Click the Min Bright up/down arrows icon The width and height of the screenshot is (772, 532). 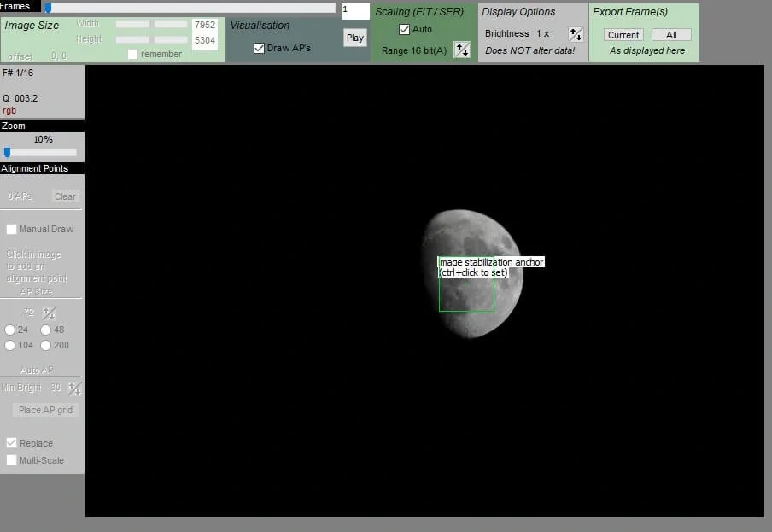tap(74, 389)
